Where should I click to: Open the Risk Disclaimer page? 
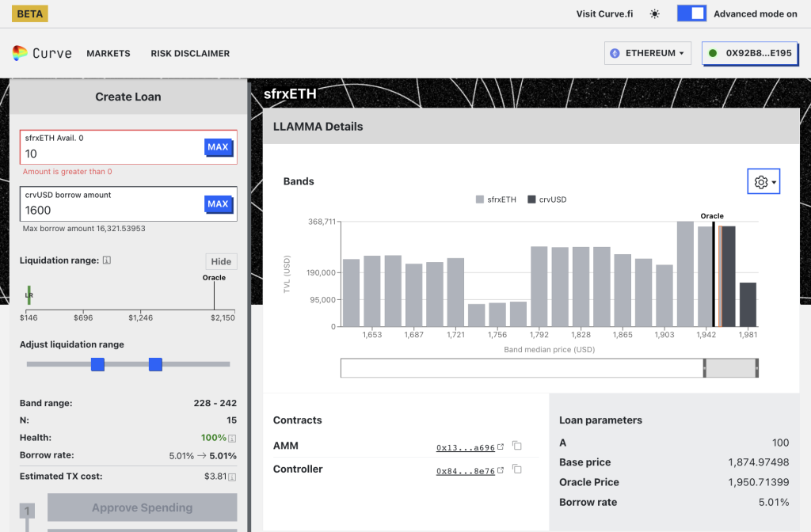(x=190, y=53)
